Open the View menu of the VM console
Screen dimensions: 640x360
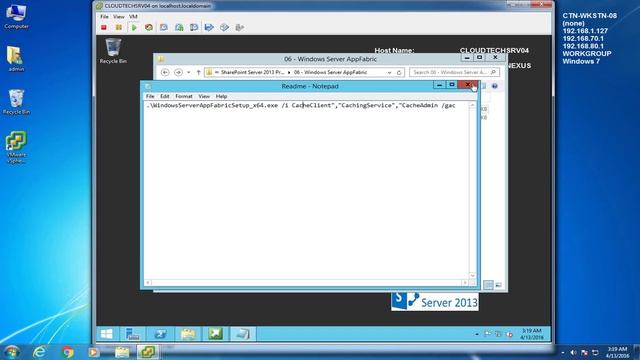119,17
